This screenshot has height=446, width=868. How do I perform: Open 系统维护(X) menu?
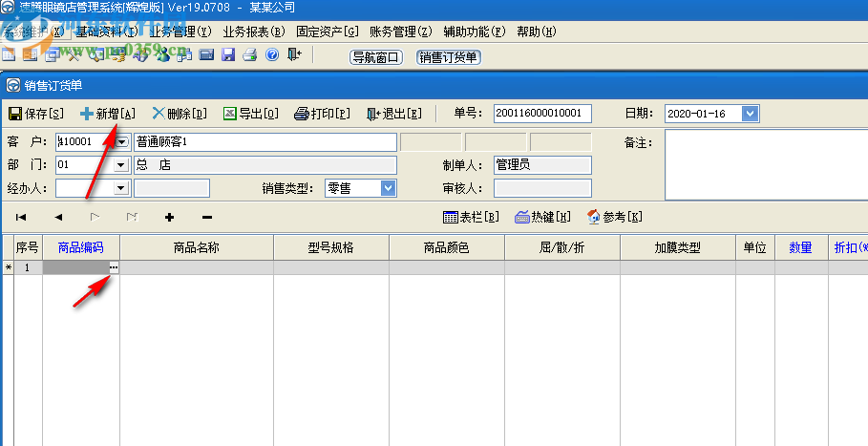coord(36,32)
